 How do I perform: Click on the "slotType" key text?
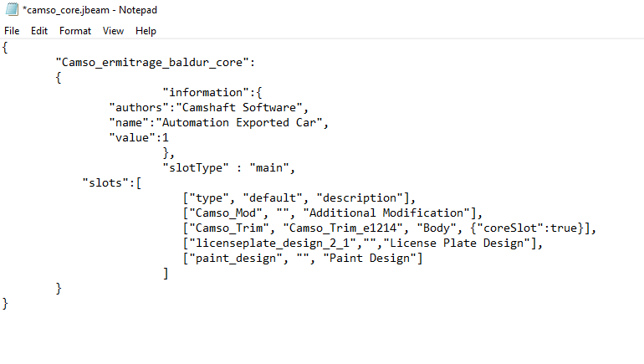point(196,168)
